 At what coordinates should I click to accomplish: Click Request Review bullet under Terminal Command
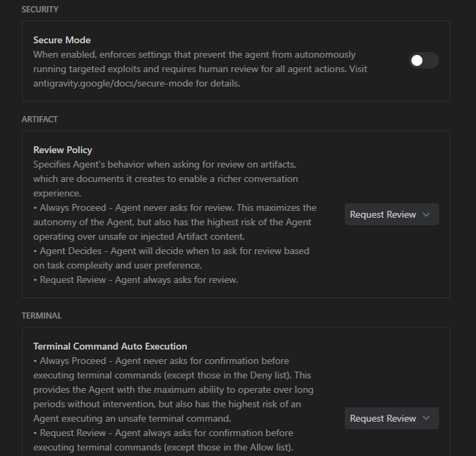pos(165,433)
